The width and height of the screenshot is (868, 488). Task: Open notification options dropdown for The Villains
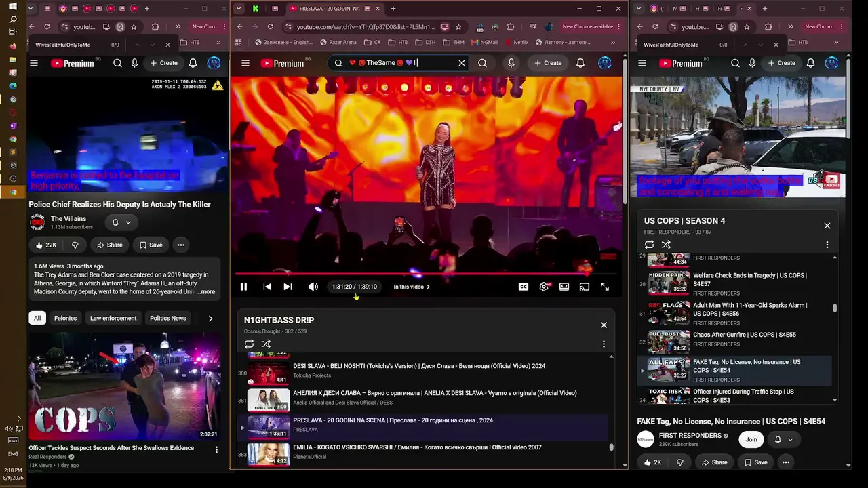[x=121, y=222]
